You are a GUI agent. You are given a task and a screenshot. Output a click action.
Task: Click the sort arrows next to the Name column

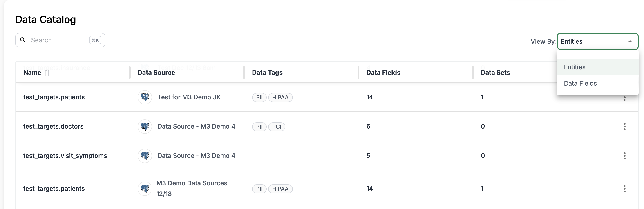(x=47, y=73)
